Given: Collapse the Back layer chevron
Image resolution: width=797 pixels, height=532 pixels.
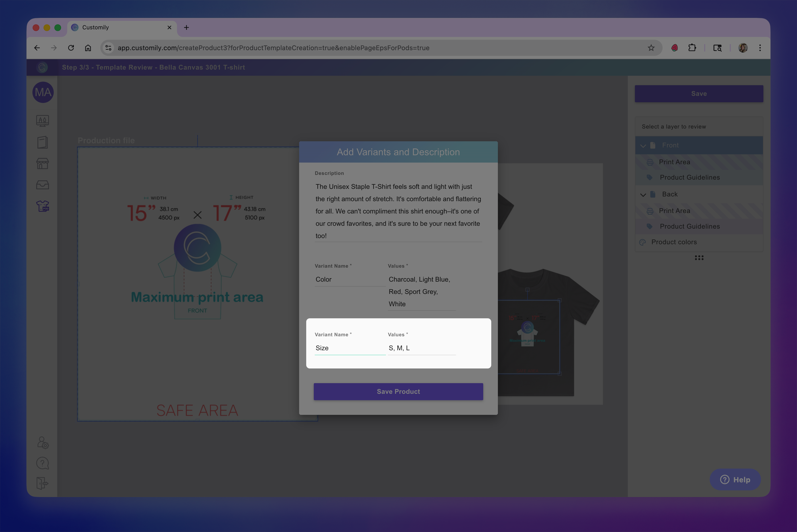Looking at the screenshot, I should point(643,194).
